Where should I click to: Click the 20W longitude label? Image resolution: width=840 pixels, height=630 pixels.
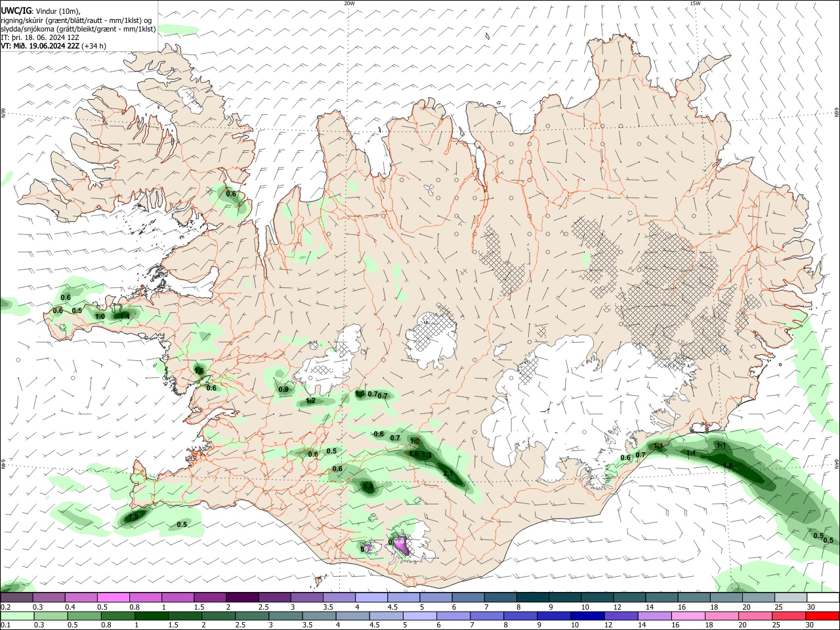pos(349,3)
